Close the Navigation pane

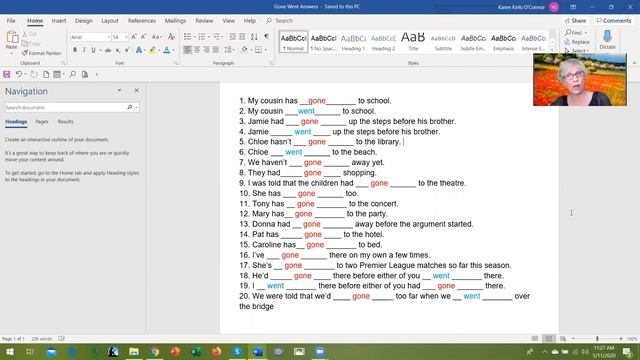pyautogui.click(x=136, y=91)
